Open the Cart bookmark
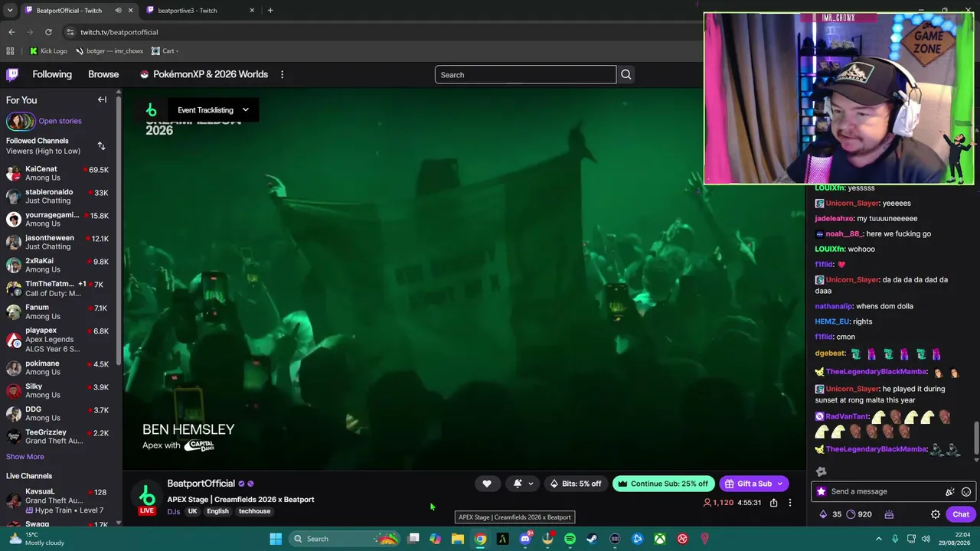This screenshot has width=980, height=551. (x=165, y=51)
